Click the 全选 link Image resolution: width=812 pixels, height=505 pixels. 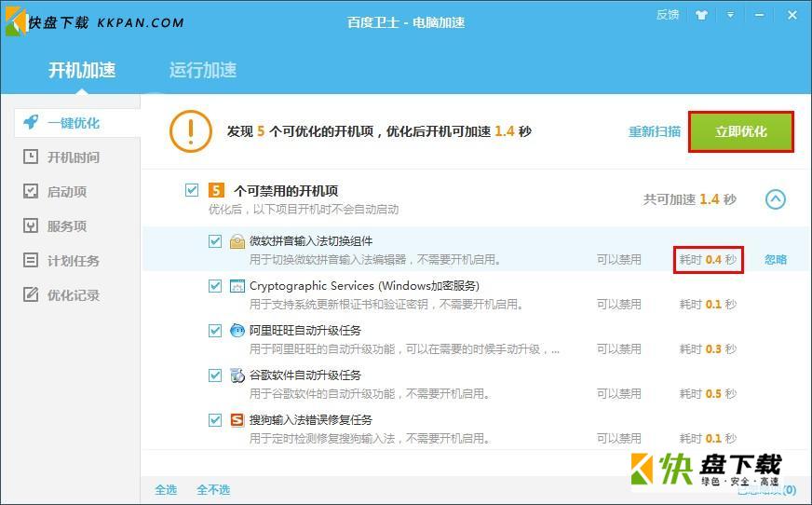pos(166,489)
